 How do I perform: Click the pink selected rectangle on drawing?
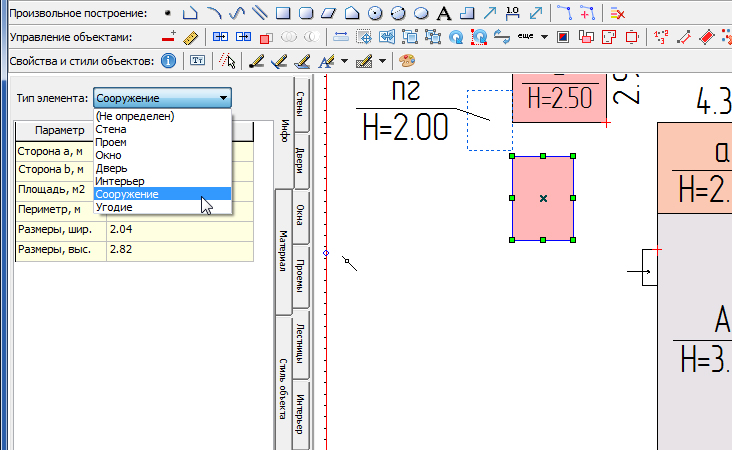[543, 198]
